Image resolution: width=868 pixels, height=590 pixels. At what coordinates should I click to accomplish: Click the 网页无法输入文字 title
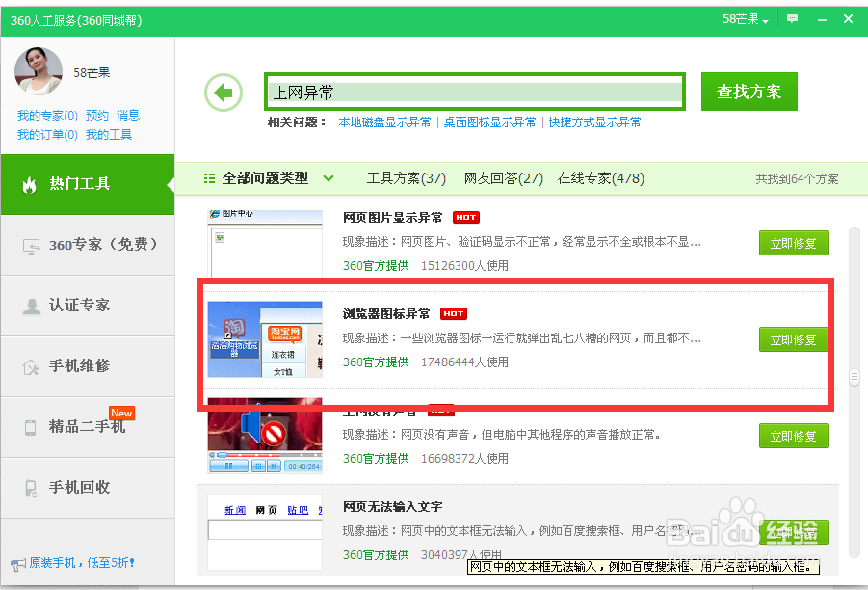[392, 507]
